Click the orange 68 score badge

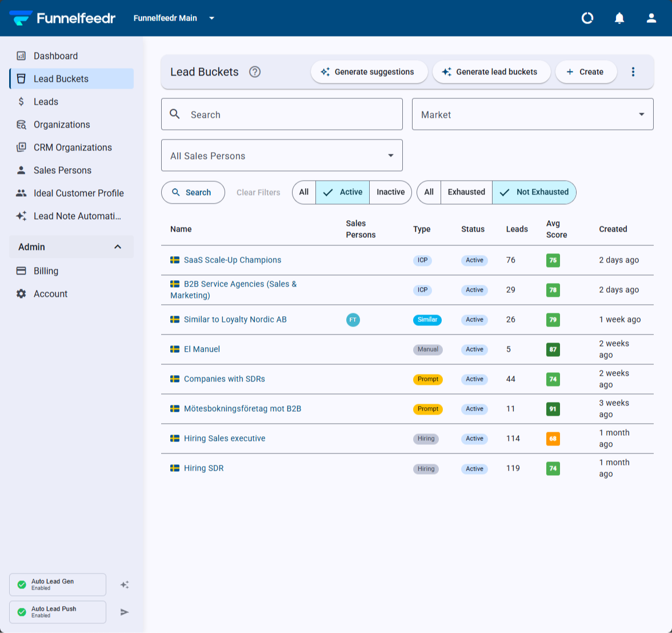point(553,439)
